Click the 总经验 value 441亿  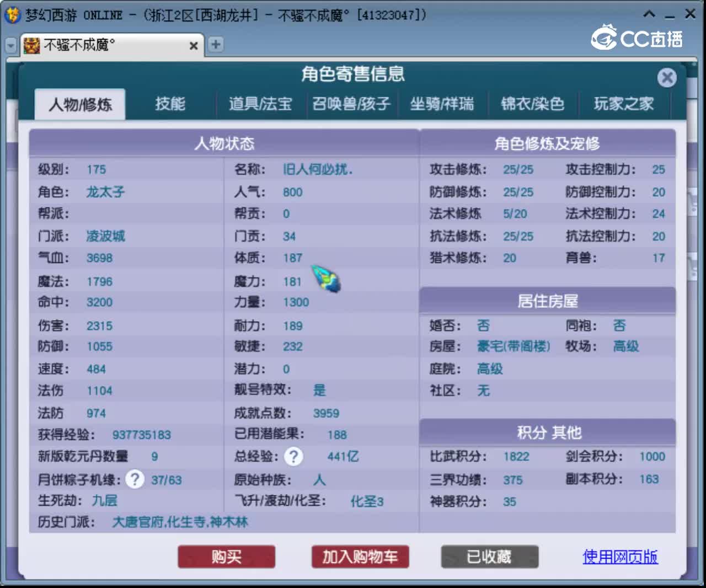click(x=343, y=457)
